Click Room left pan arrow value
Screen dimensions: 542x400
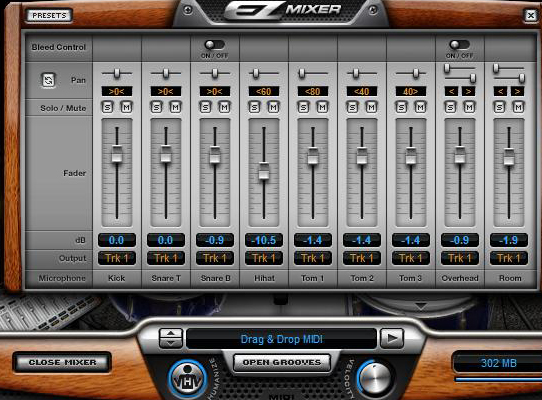tap(501, 92)
